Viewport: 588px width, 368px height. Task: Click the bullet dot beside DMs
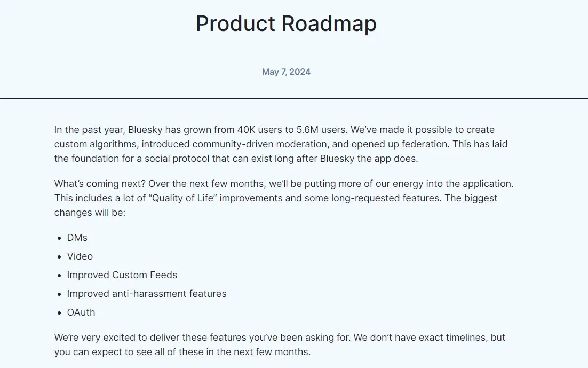pyautogui.click(x=59, y=238)
